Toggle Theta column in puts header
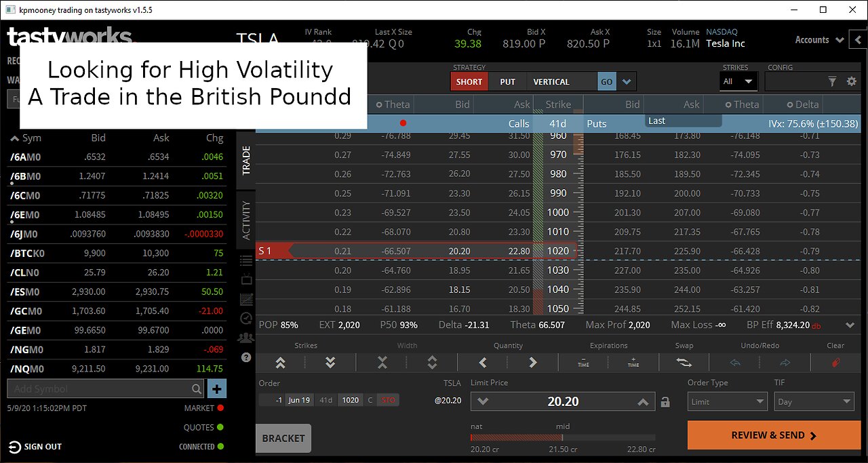Viewport: 868px width, 463px height. (742, 104)
